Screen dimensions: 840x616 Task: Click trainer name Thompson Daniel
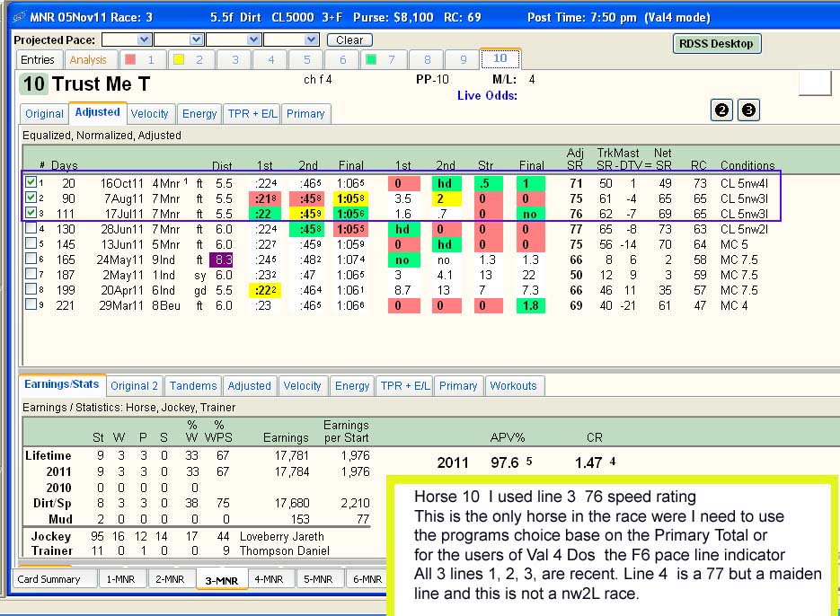click(x=285, y=550)
